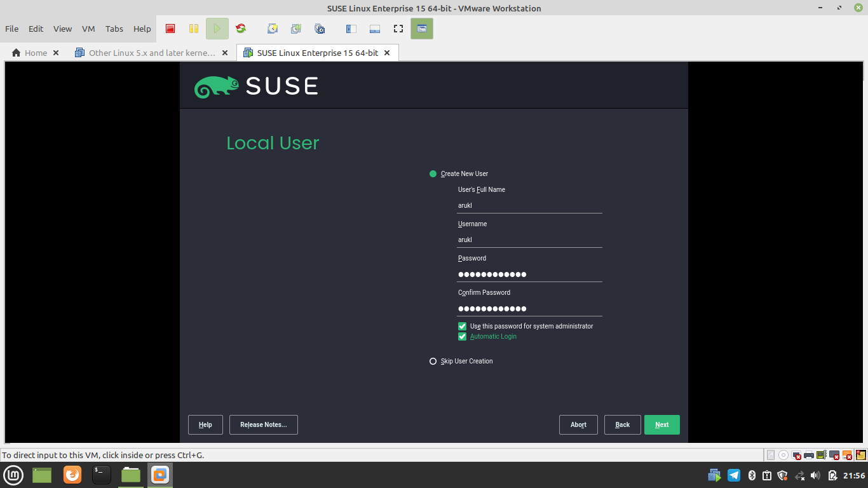Toggle the Automatic Login checkbox
Viewport: 868px width, 488px height.
463,336
